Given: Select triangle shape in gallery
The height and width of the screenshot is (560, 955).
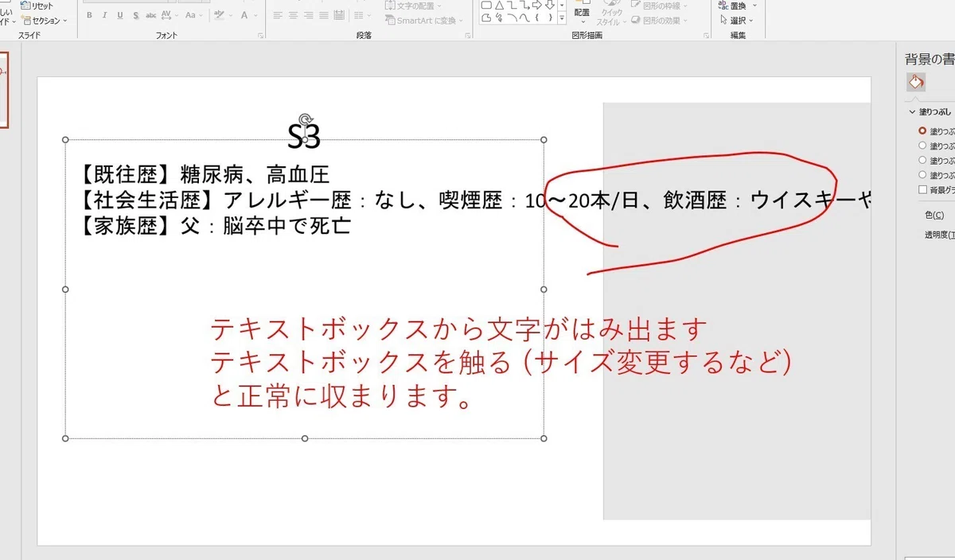Looking at the screenshot, I should click(498, 5).
